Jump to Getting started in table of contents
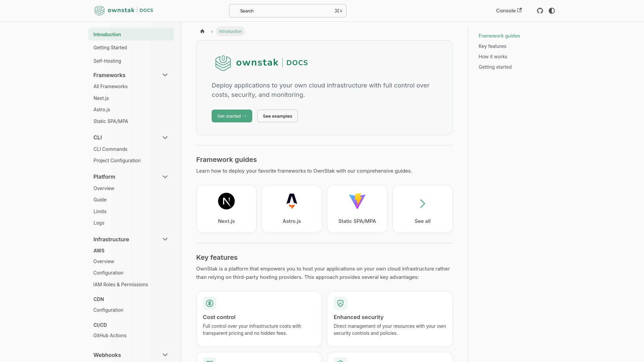The height and width of the screenshot is (362, 644). [x=495, y=67]
